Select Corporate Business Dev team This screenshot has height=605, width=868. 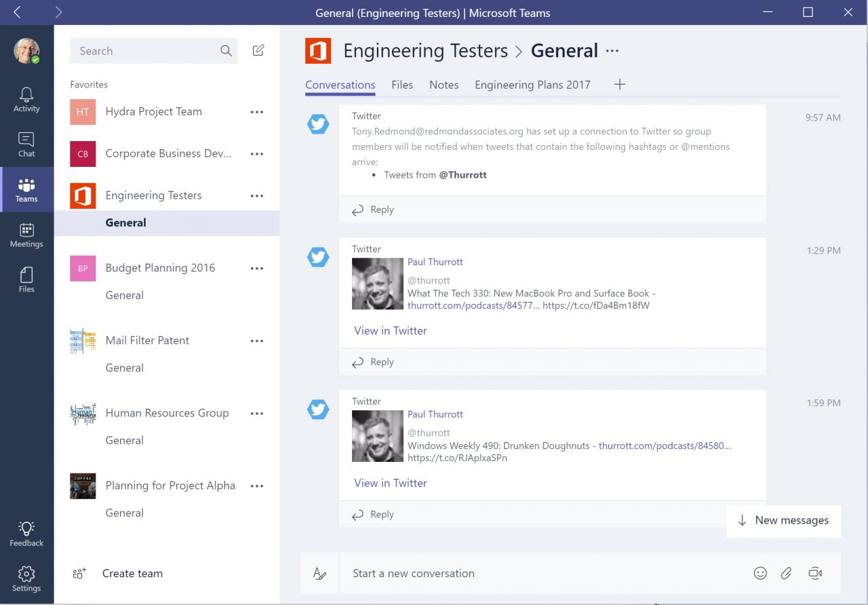[x=168, y=154]
